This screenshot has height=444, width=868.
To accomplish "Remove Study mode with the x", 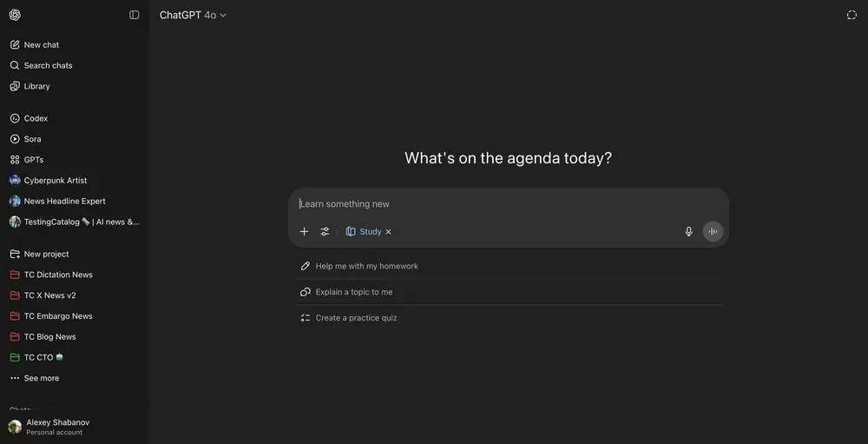I will [x=388, y=232].
